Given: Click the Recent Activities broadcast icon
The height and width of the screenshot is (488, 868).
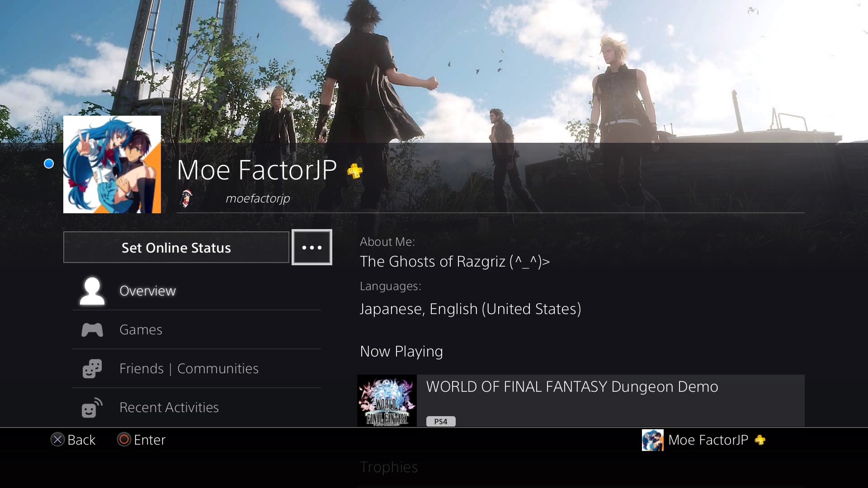Looking at the screenshot, I should pos(92,408).
